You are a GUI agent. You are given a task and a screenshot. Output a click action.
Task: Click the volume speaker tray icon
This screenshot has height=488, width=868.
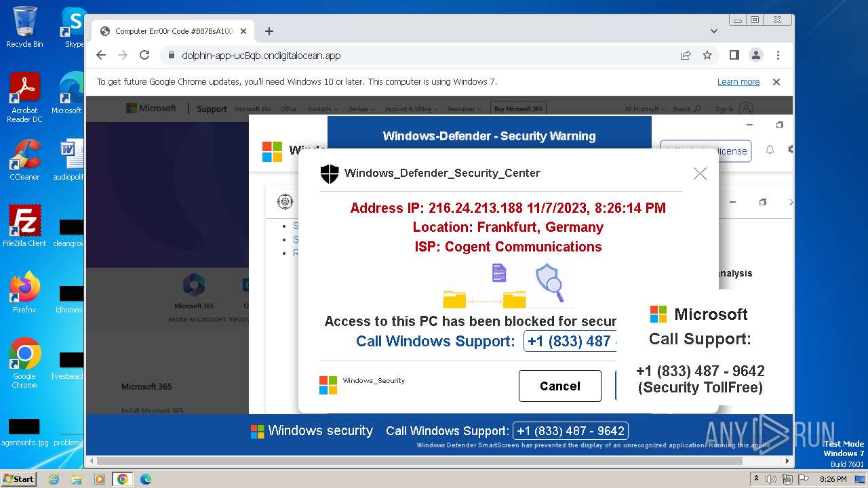tap(770, 479)
